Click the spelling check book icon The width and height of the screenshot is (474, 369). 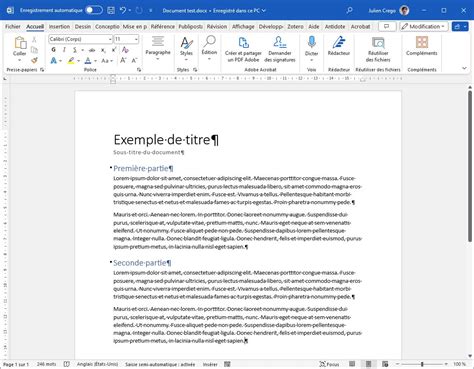point(67,364)
